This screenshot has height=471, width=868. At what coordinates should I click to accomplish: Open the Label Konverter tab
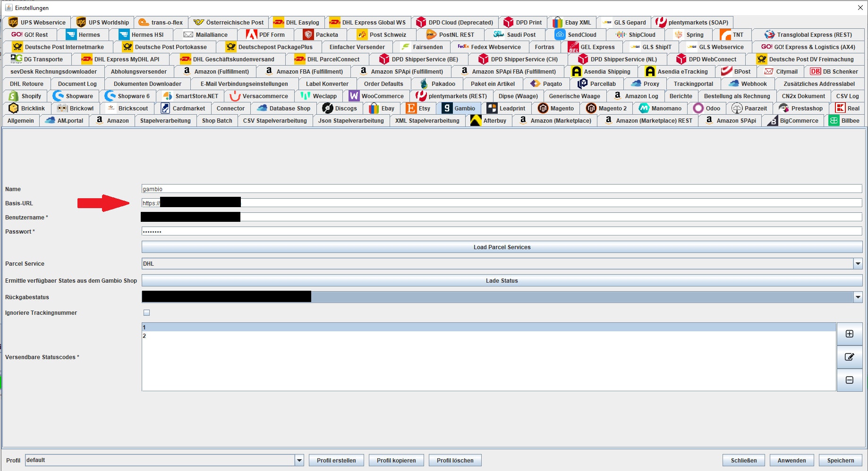(327, 84)
